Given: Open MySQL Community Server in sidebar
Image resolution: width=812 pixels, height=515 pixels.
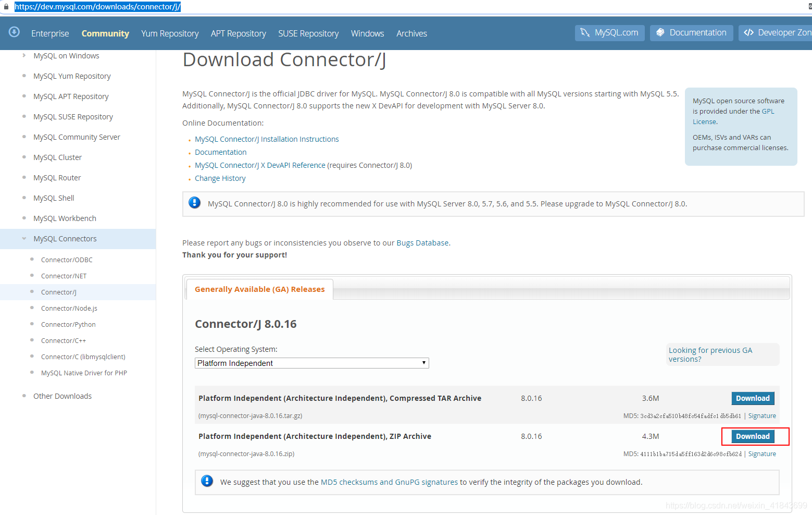Looking at the screenshot, I should tap(77, 137).
